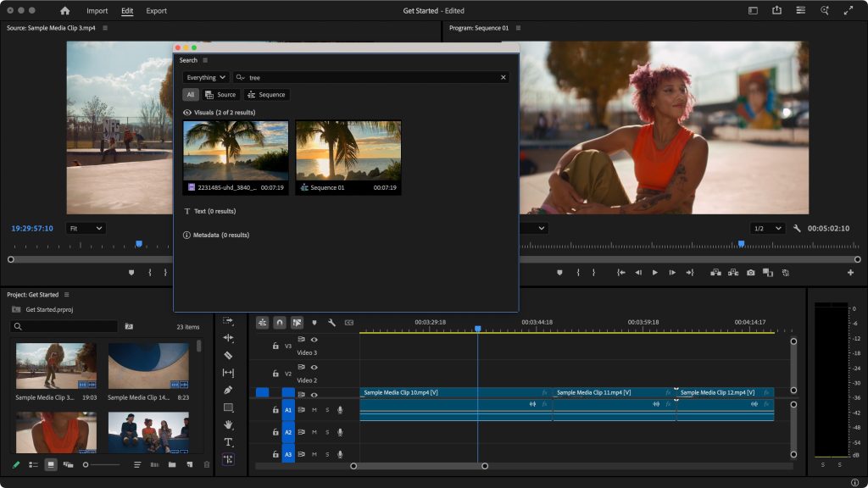Solo audio track A2
The height and width of the screenshot is (488, 868).
tap(327, 433)
